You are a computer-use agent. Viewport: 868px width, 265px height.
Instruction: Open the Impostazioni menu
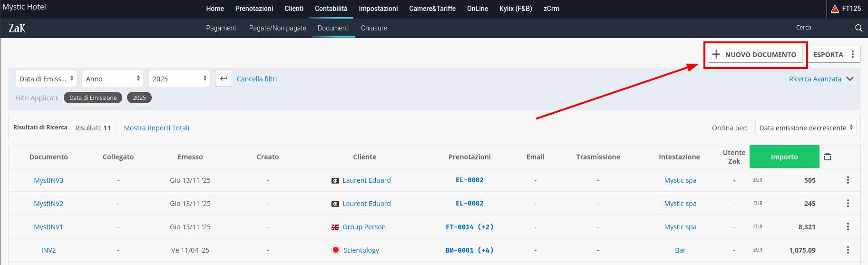(378, 9)
